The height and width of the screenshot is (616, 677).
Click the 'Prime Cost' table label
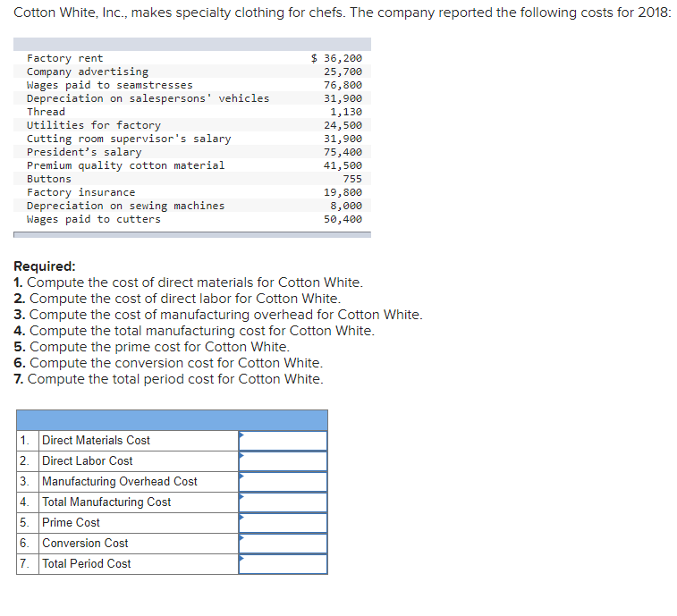[x=71, y=523]
